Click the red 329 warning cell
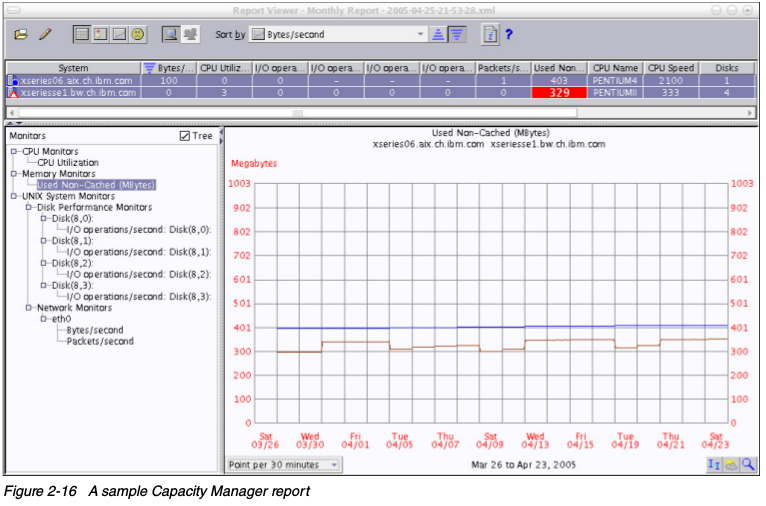The width and height of the screenshot is (766, 506). [x=558, y=92]
